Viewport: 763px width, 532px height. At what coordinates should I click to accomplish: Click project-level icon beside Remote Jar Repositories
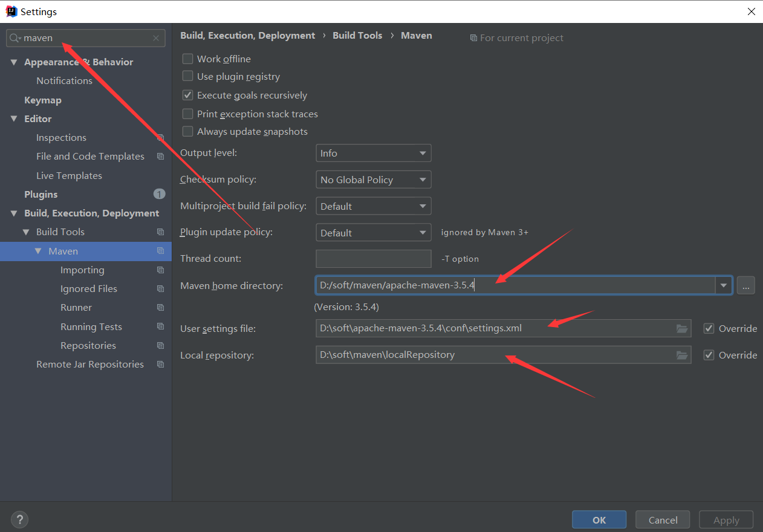pyautogui.click(x=160, y=365)
